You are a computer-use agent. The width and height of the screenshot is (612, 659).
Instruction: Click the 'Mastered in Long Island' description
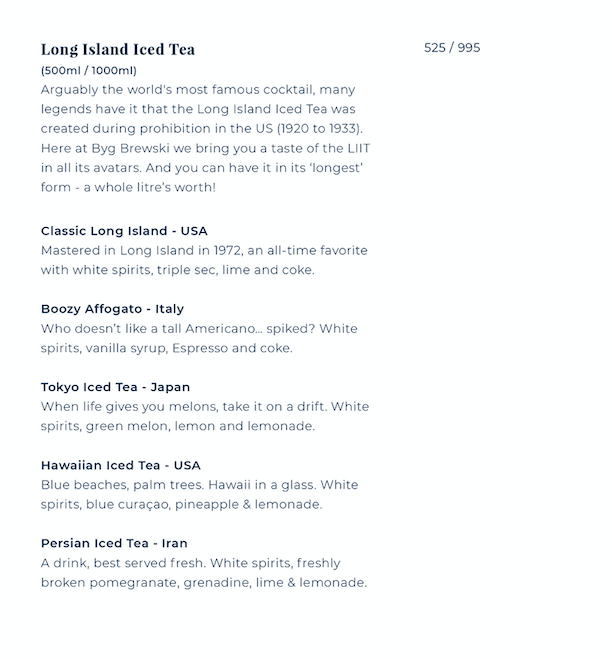click(204, 260)
